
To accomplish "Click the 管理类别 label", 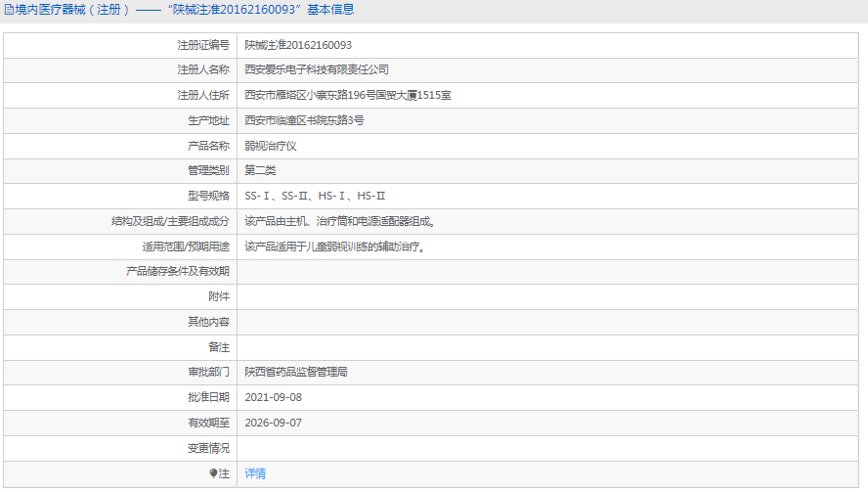I will point(208,170).
